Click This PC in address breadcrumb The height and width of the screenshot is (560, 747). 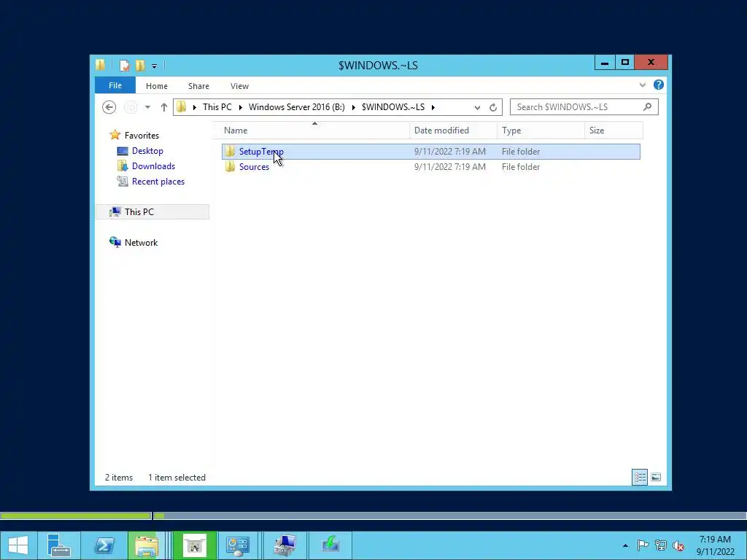(x=217, y=107)
